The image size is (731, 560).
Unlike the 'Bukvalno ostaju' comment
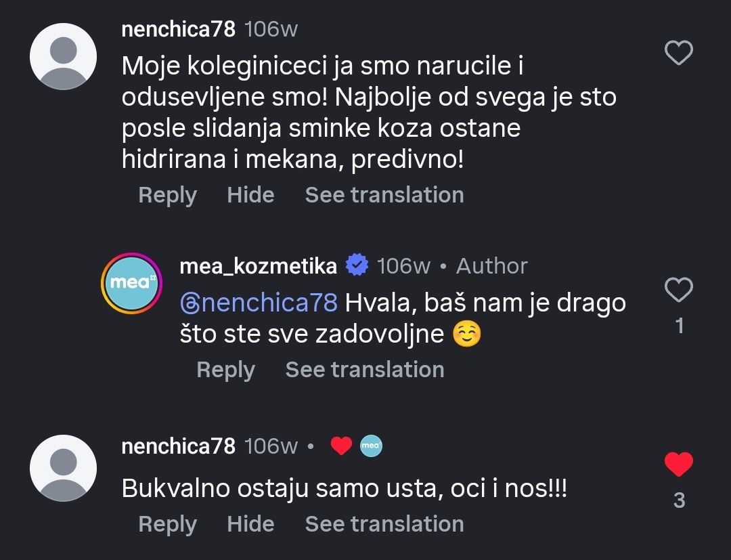[x=679, y=465]
